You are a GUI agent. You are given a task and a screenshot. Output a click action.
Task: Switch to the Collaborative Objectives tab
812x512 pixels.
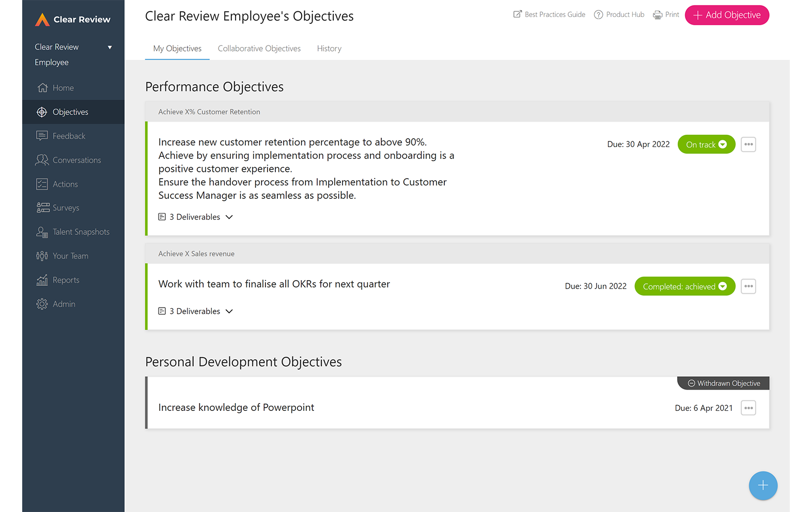259,49
